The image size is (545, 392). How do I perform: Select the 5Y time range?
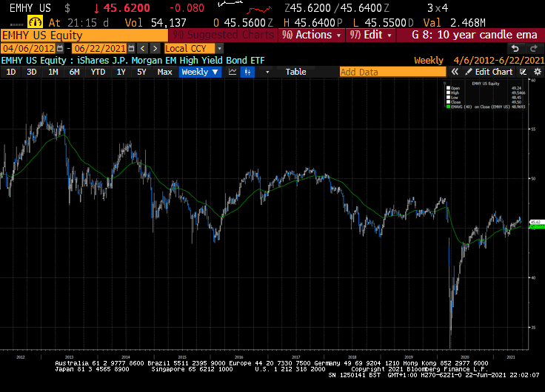point(141,72)
